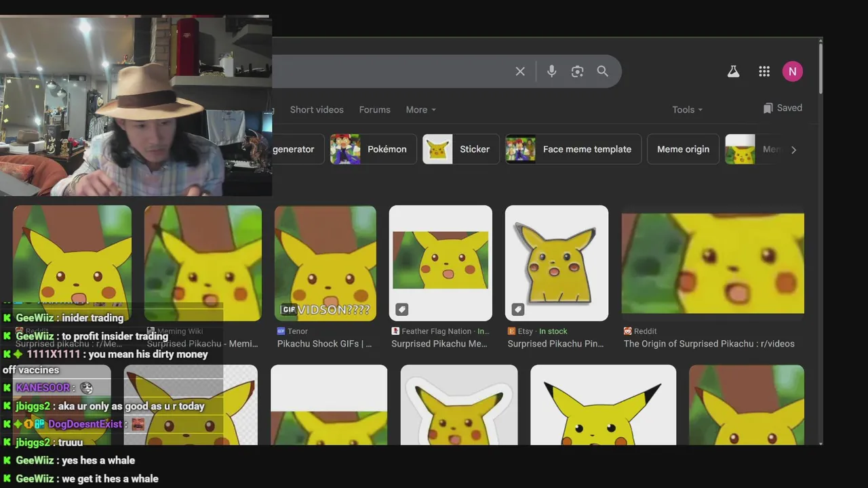868x488 pixels.
Task: Click 'Surprised Pikachu - Memi...' title
Action: (203, 344)
